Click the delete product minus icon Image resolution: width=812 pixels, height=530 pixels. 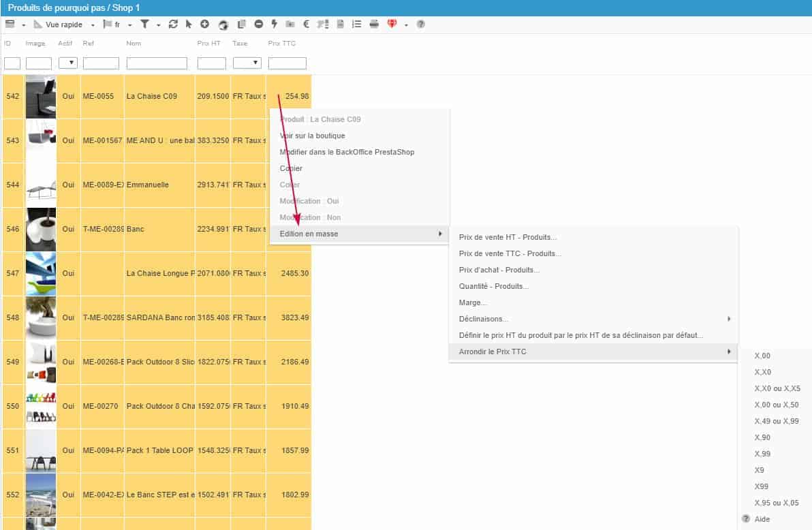point(259,25)
